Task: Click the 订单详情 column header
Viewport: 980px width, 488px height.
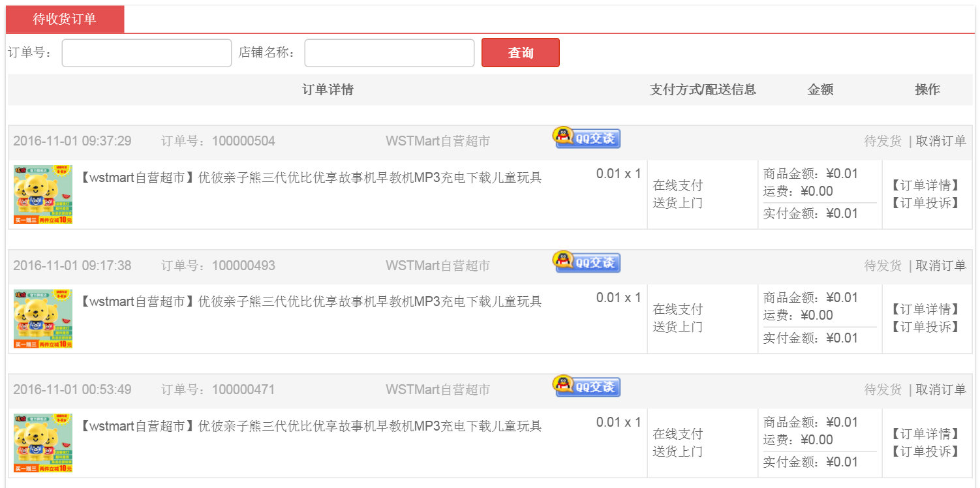Action: tap(328, 89)
